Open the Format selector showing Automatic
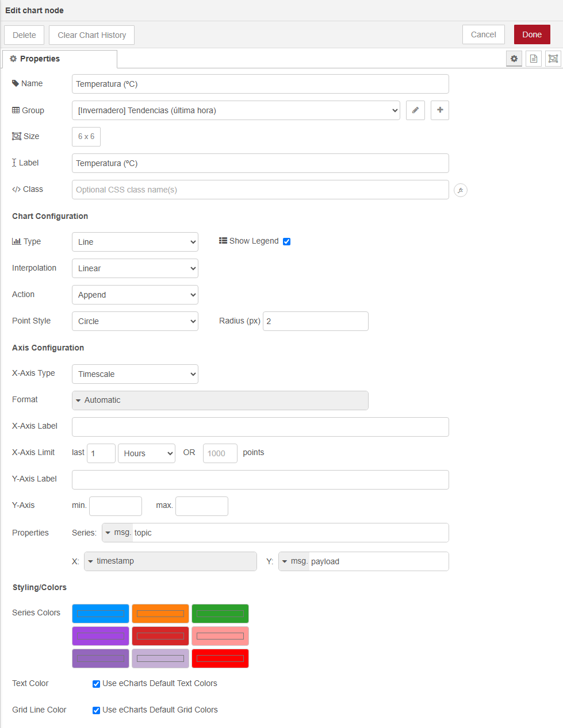 coord(220,400)
